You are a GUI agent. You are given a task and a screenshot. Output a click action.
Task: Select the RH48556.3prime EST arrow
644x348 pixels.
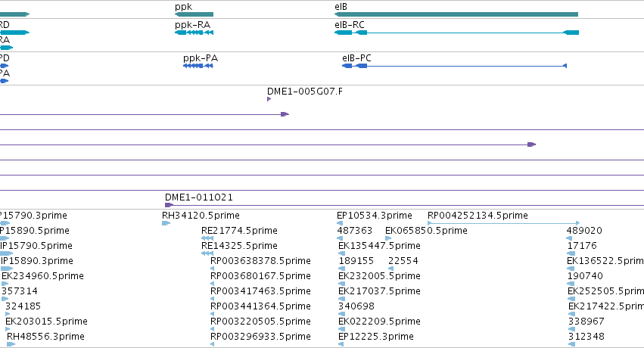click(11, 344)
